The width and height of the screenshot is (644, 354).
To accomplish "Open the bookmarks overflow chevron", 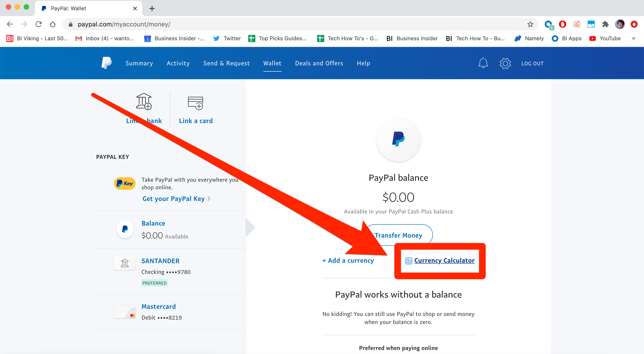I will (633, 38).
